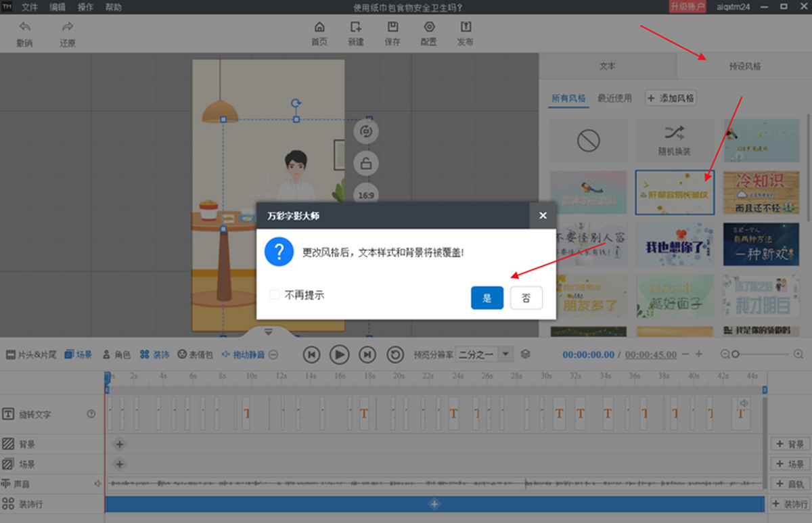Click the unlock padlock icon beside canvas
812x523 pixels.
click(x=366, y=163)
